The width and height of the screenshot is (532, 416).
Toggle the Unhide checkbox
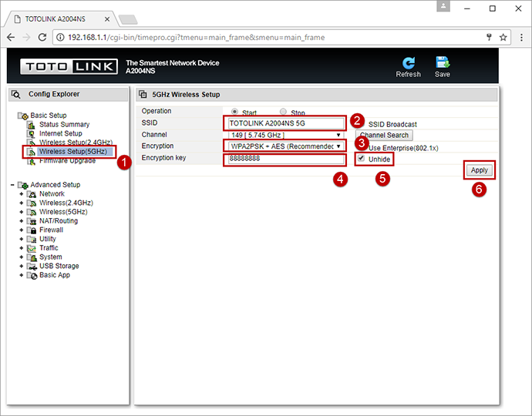pyautogui.click(x=362, y=158)
